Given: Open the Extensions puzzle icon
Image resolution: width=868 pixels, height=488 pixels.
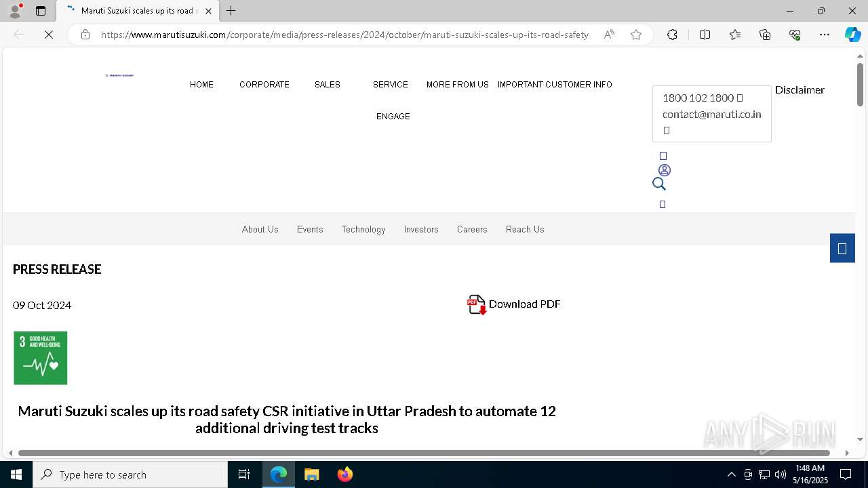Looking at the screenshot, I should (x=672, y=35).
